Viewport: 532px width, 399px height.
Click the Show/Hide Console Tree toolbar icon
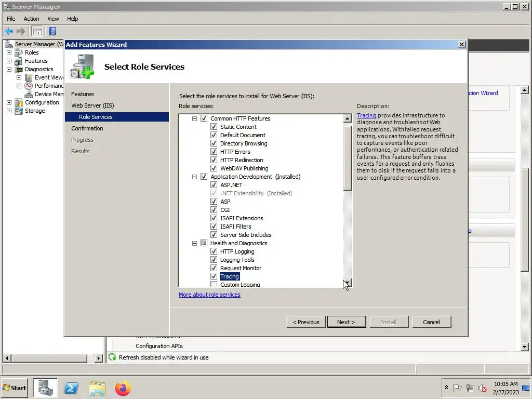(x=37, y=32)
